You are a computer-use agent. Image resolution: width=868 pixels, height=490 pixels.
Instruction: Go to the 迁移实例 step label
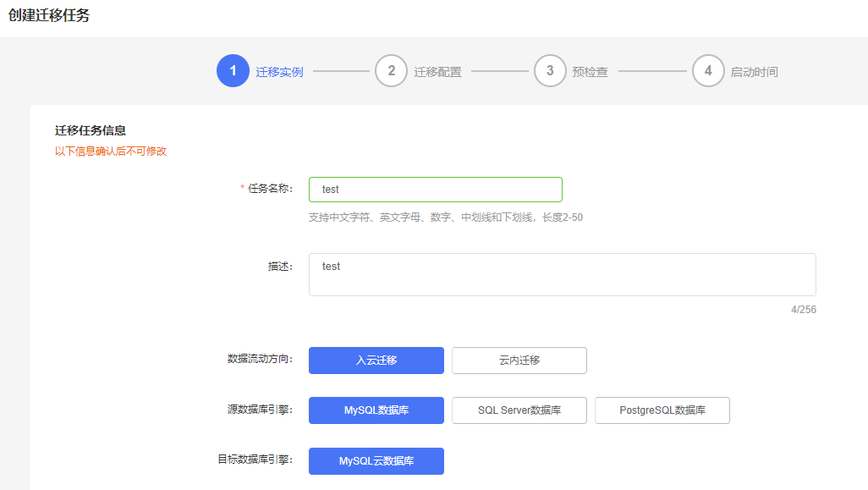pyautogui.click(x=279, y=72)
